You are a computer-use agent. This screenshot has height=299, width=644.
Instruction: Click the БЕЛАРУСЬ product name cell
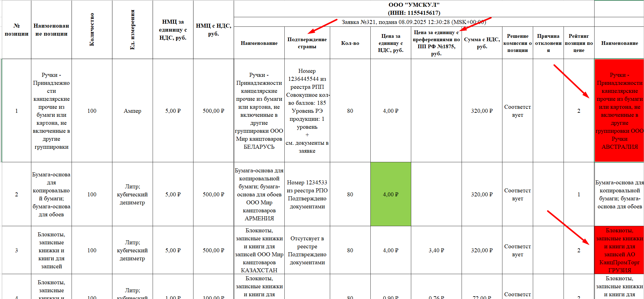[x=259, y=111]
